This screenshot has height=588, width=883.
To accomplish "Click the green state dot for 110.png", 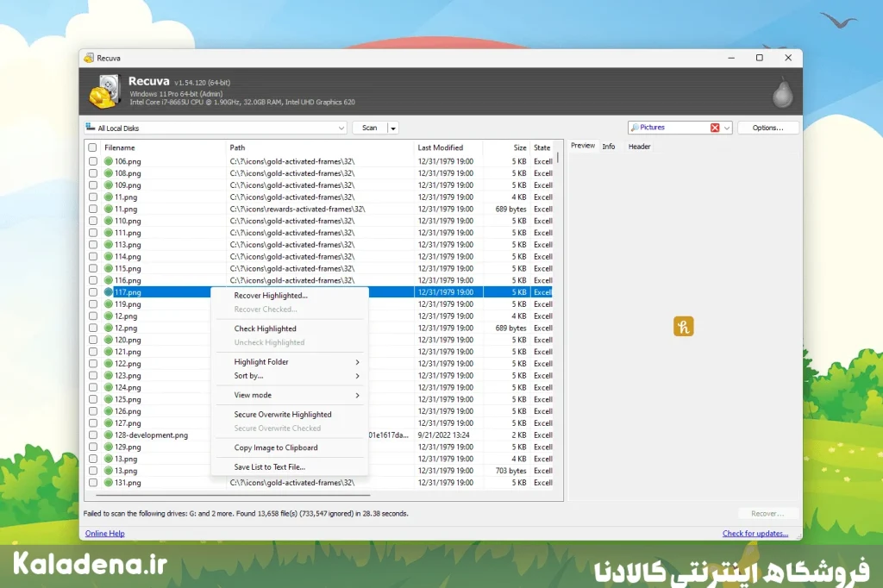I will (109, 221).
